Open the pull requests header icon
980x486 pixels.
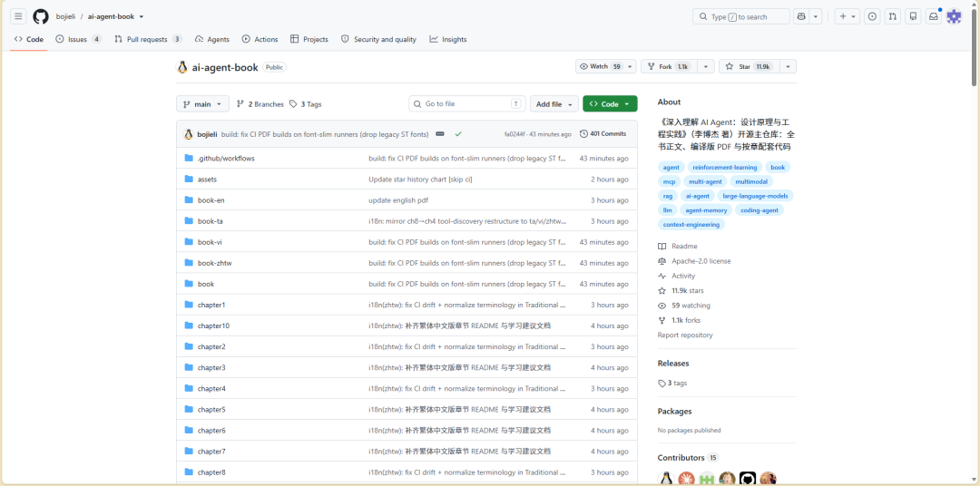coord(893,17)
